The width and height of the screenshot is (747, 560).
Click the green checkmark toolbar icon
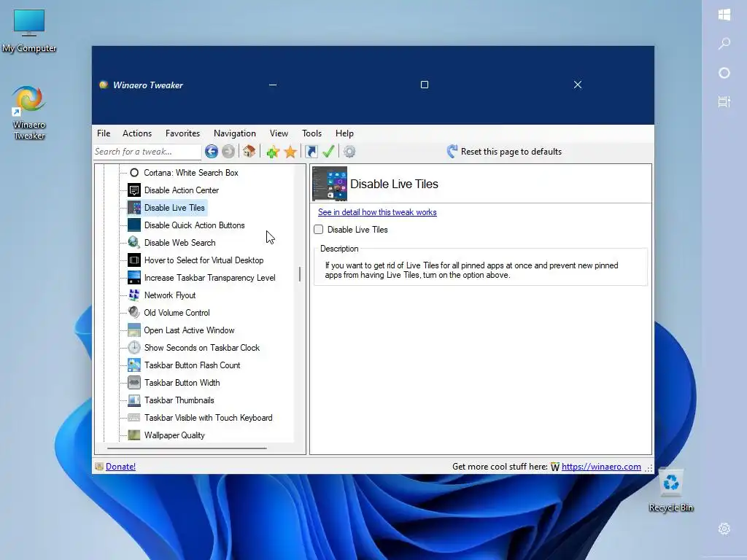pos(328,152)
